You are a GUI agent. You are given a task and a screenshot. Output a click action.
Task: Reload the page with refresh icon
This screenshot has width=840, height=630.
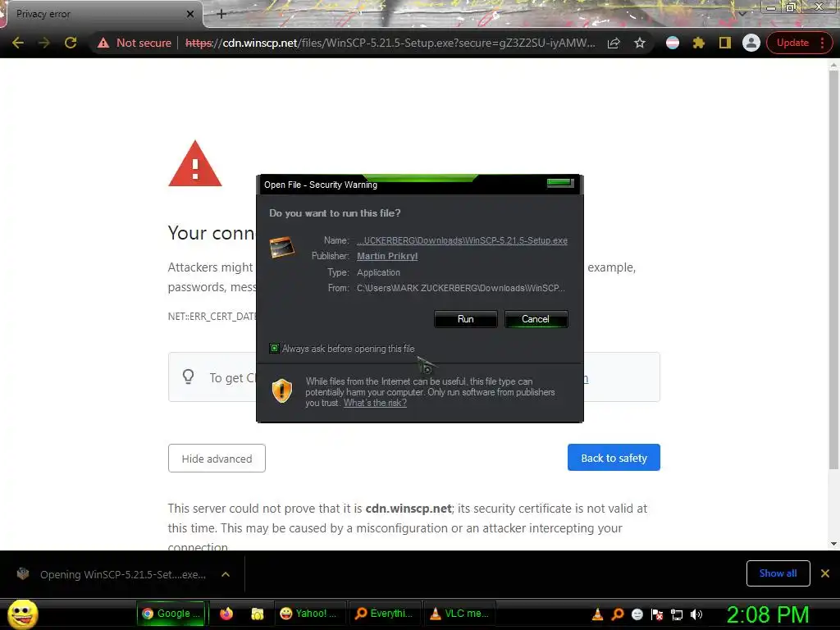pos(71,43)
